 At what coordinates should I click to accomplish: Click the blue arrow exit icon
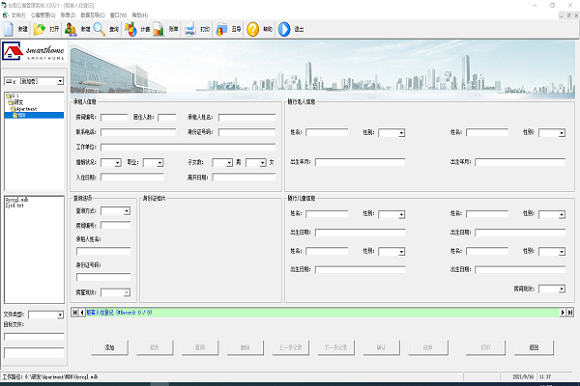284,29
